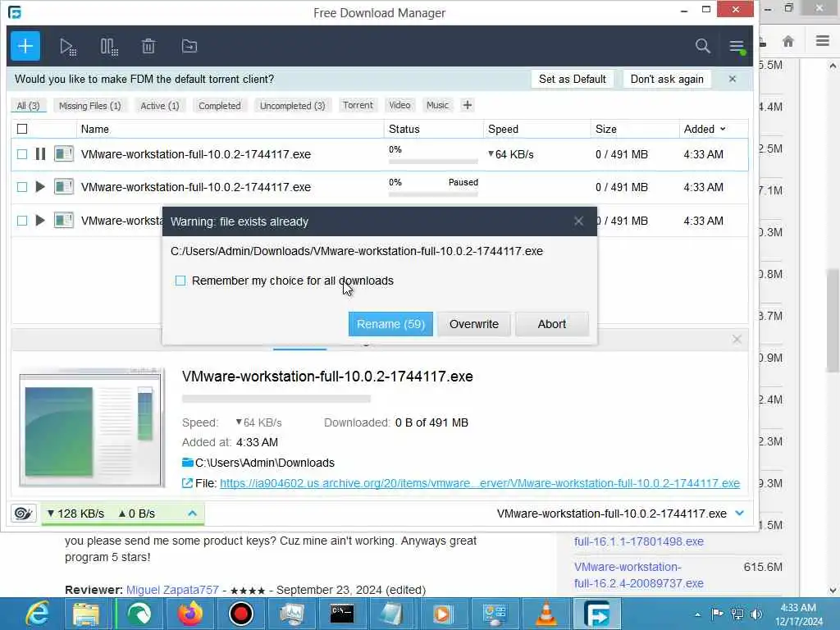Image resolution: width=840 pixels, height=630 pixels.
Task: Click file type icon of first download row
Action: (x=64, y=154)
